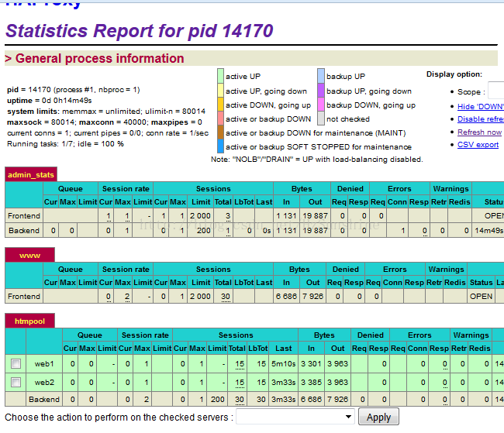Click Frontend row label in admin_stats table
The image size is (504, 433).
24,215
